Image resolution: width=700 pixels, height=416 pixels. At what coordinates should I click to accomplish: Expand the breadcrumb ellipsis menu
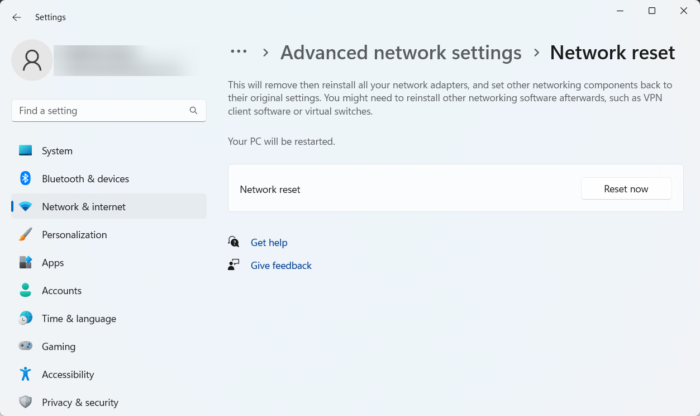pyautogui.click(x=238, y=52)
